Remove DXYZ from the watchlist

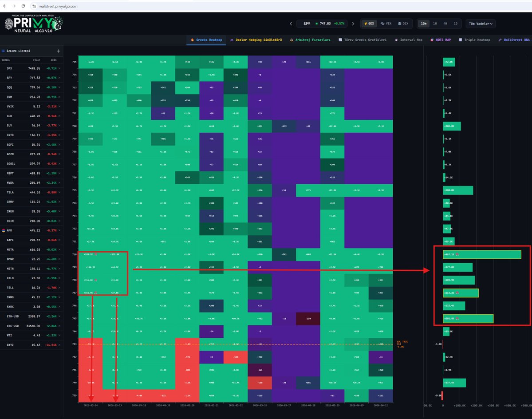click(59, 345)
